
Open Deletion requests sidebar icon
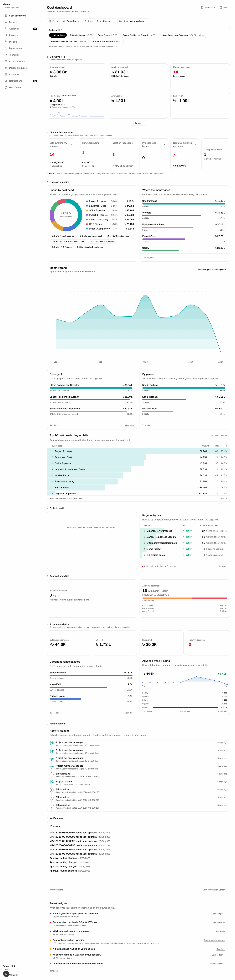(x=6, y=68)
